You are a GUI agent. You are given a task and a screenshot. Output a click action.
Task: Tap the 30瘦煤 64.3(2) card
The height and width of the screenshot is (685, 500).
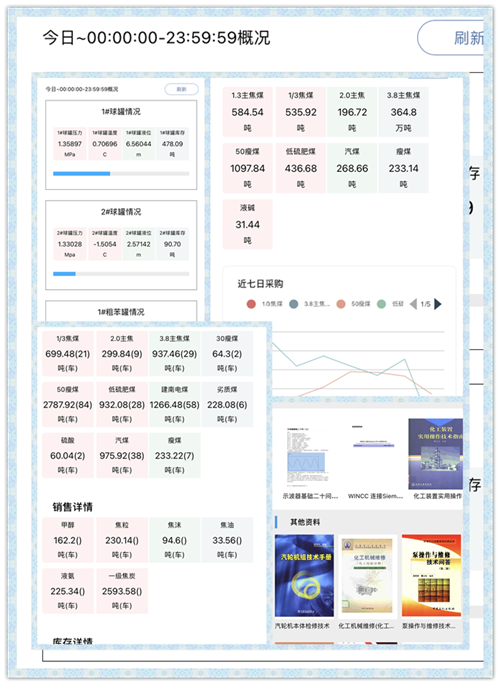click(227, 353)
